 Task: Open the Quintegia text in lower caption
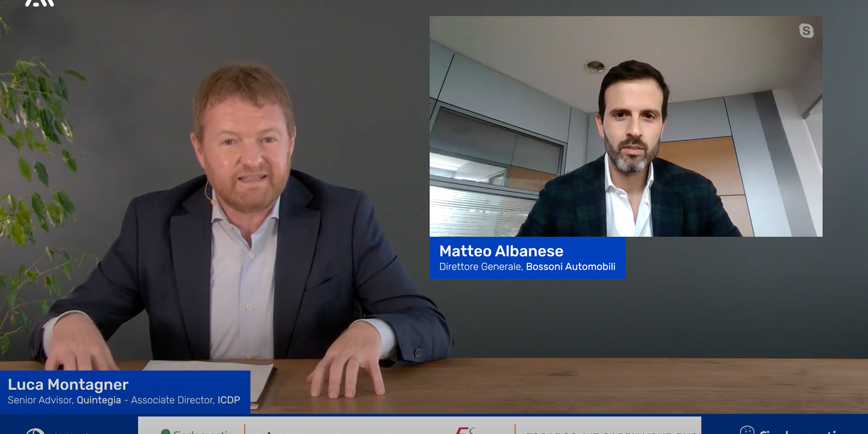99,400
